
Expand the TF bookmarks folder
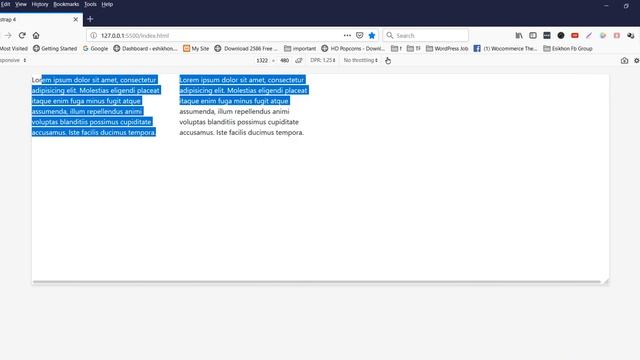click(413, 48)
